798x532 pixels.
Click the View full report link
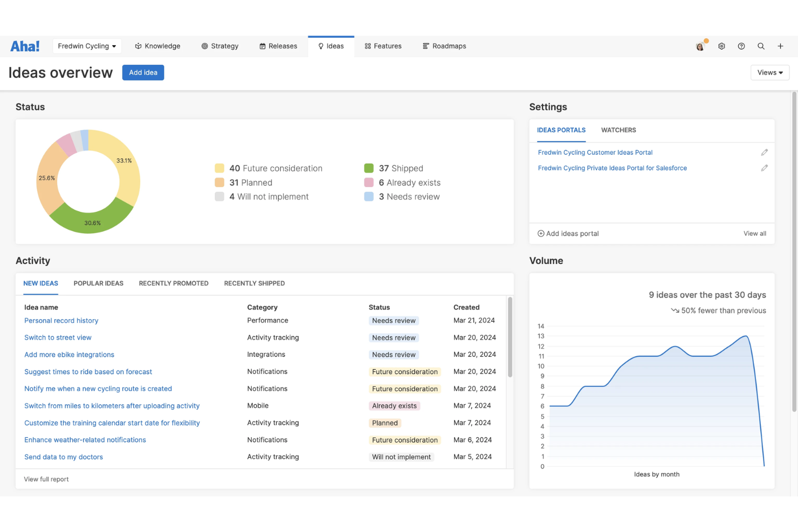[46, 479]
